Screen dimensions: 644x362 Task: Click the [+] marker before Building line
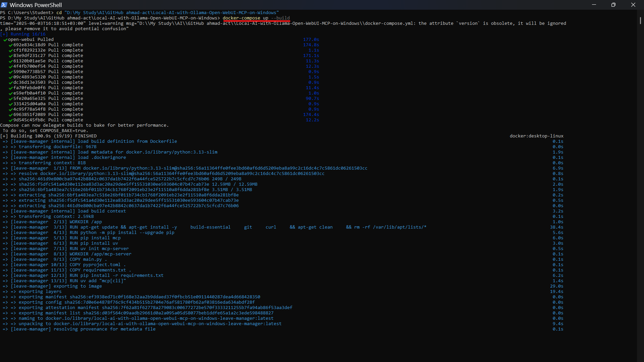pos(4,136)
